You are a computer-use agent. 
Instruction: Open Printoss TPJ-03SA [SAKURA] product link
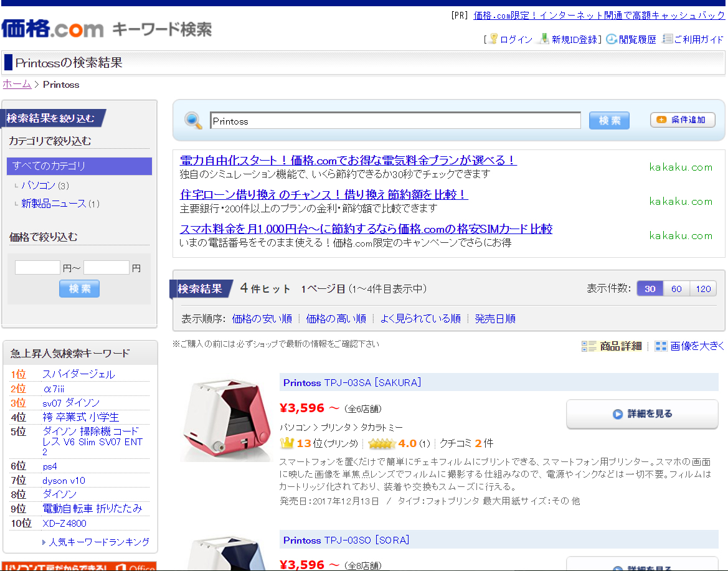tap(352, 382)
